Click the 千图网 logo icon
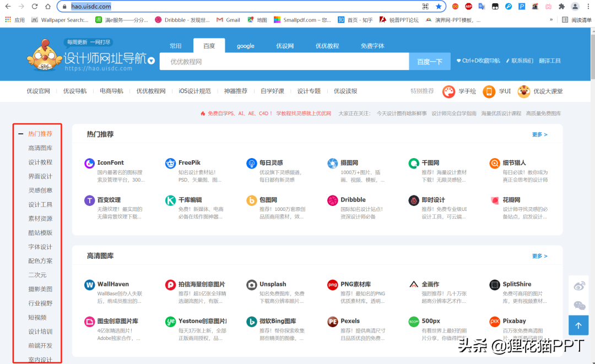The height and width of the screenshot is (364, 595). tap(414, 164)
